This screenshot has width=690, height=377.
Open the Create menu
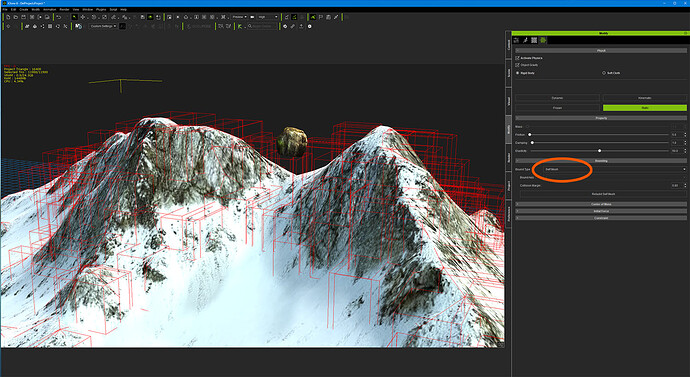pos(24,9)
